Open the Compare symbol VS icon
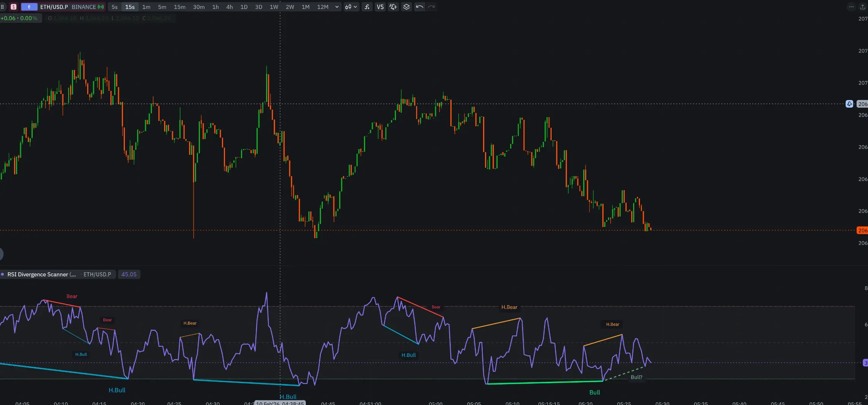This screenshot has height=405, width=868. (x=380, y=6)
